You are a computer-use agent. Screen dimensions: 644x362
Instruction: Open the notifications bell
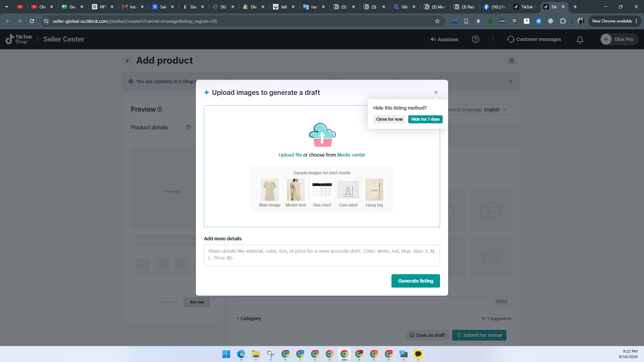coord(580,40)
